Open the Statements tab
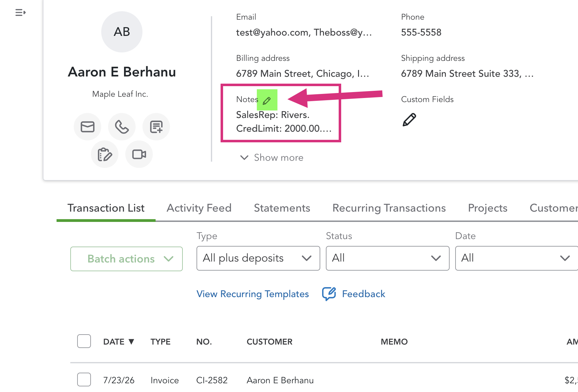Viewport: 578px width, 392px height. (282, 208)
